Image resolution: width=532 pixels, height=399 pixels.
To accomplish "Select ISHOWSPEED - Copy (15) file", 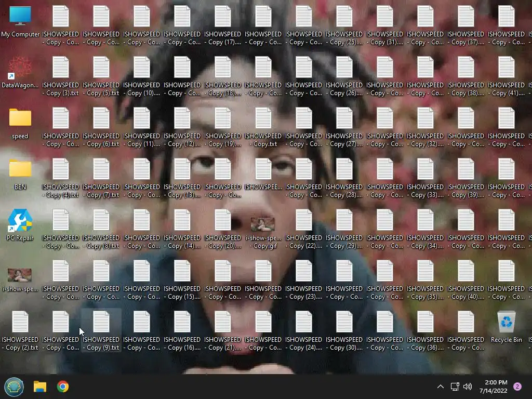I will [182, 280].
